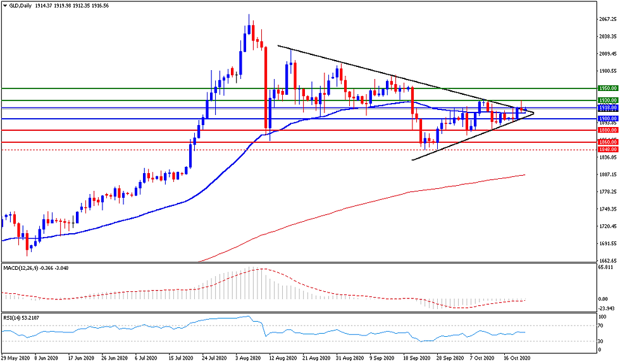Click the 29 May 2020 axis label
620x364 pixels.
[x=17, y=357]
